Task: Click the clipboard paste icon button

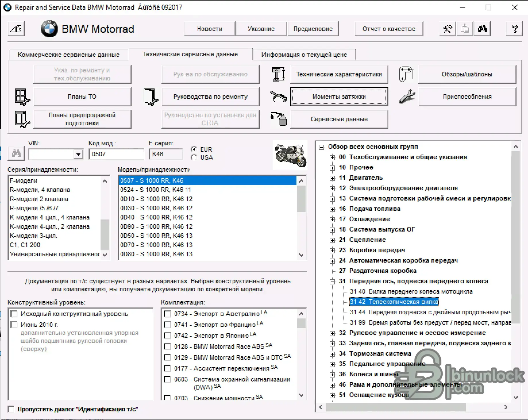Action: [465, 29]
